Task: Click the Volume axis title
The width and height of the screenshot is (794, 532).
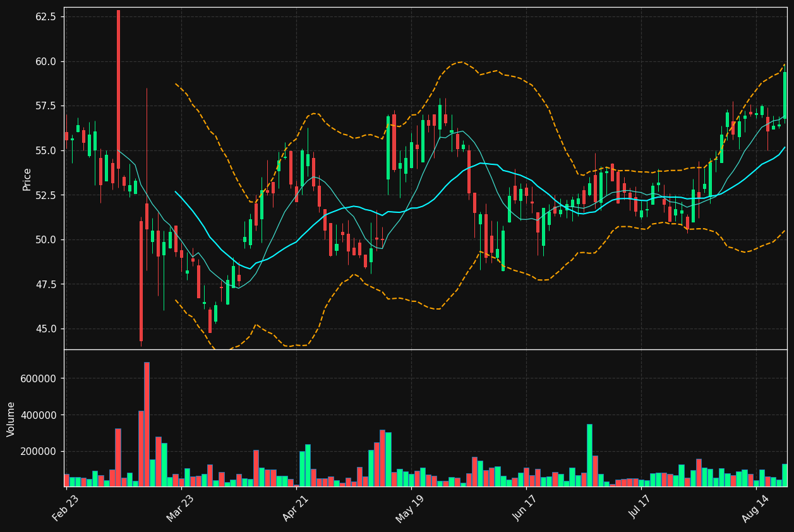Action: (11, 419)
